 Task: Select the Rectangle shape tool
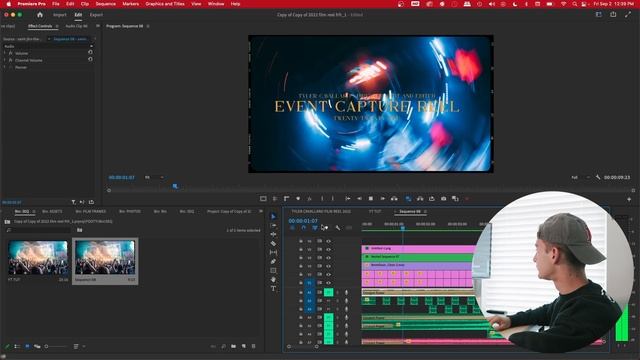tap(273, 270)
